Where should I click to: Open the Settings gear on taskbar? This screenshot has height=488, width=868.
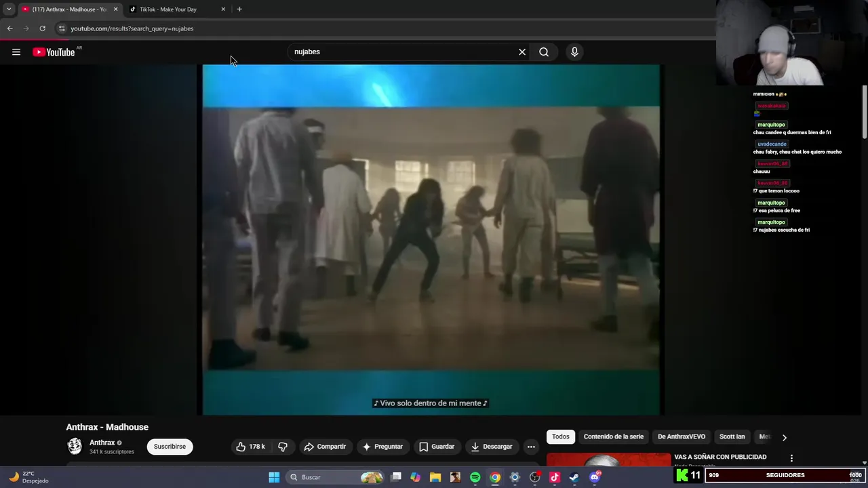[x=515, y=477]
